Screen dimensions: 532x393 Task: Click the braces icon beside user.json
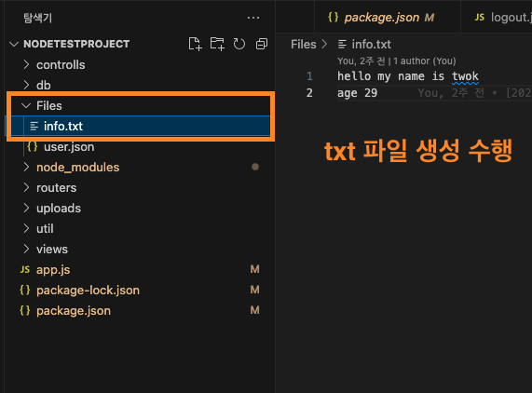click(33, 147)
